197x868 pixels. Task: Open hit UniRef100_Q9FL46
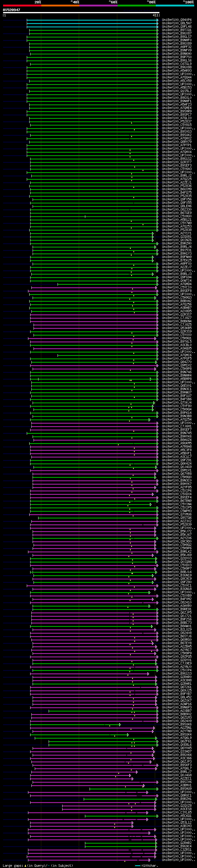(x=177, y=26)
